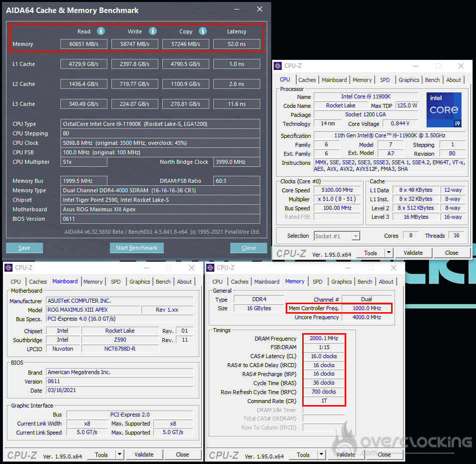The width and height of the screenshot is (476, 464).
Task: Click the Model field ROG MAXIMUS XIII APEX
Action: 93,310
